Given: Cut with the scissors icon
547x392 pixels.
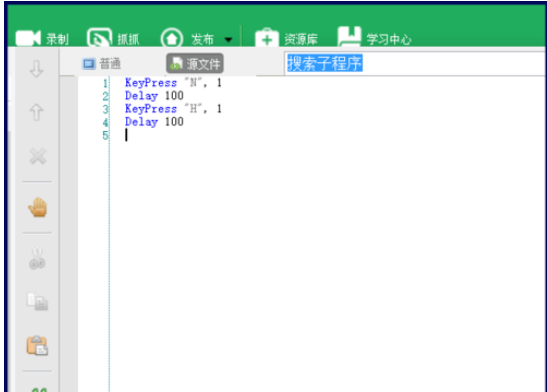Looking at the screenshot, I should click(x=37, y=259).
